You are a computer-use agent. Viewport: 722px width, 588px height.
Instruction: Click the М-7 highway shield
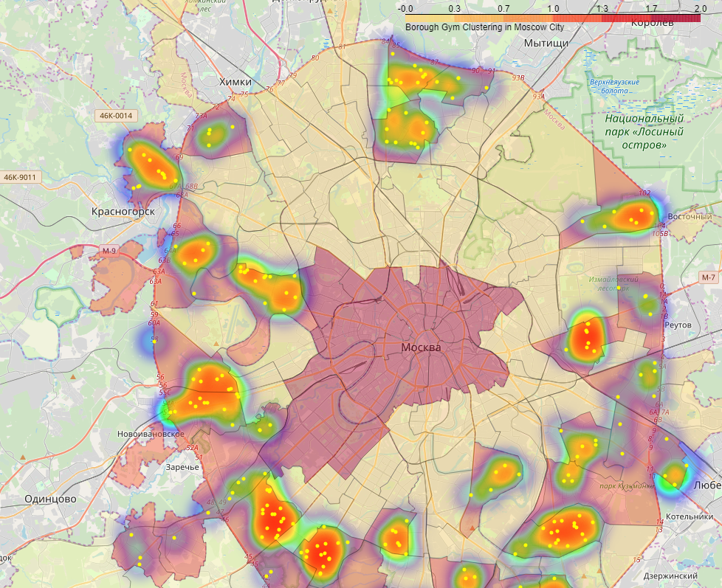[x=709, y=277]
